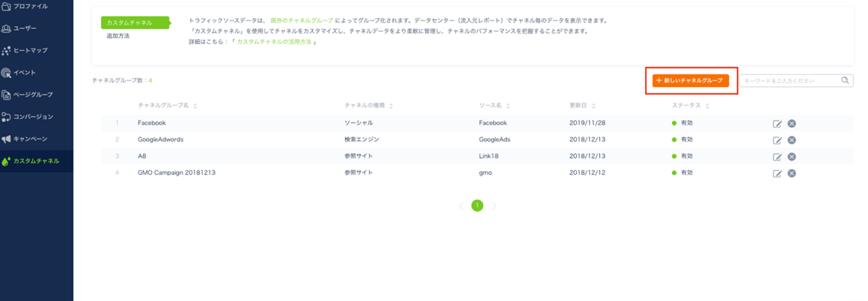Screen dimensions: 868x301
Task: Open カスタムチャネルの活用方法 link
Action: coord(274,42)
